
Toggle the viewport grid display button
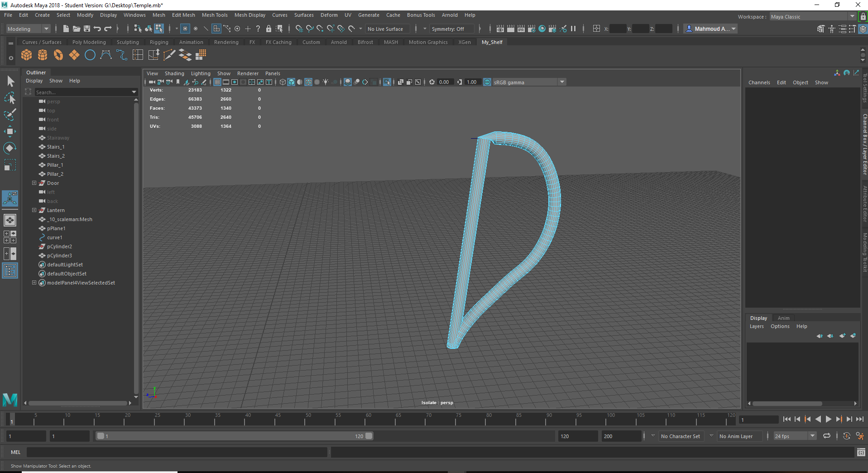(217, 82)
